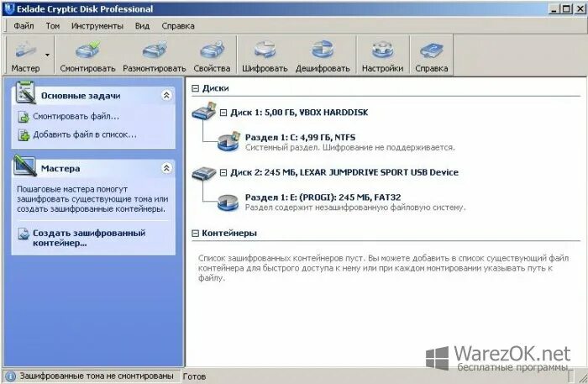Collapse the Контейнеры section

click(195, 234)
